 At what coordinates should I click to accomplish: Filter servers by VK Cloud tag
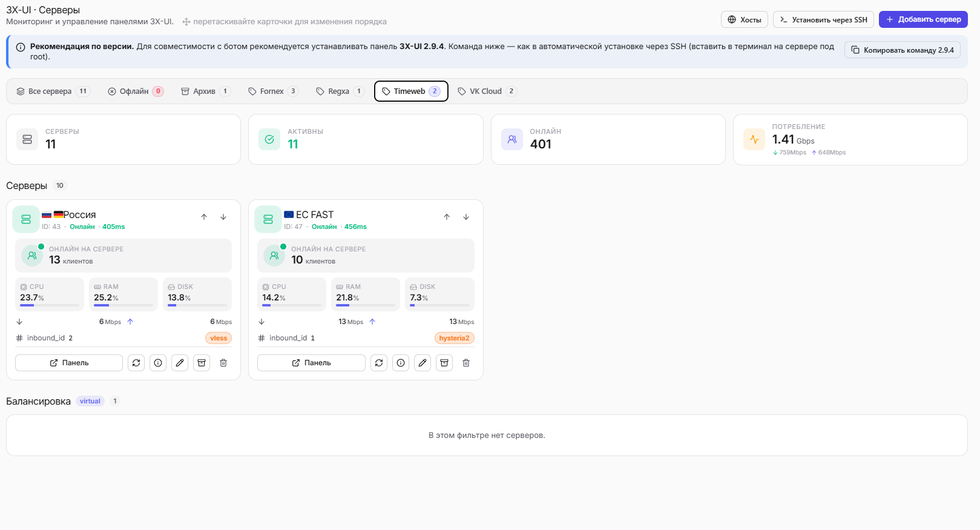[487, 91]
